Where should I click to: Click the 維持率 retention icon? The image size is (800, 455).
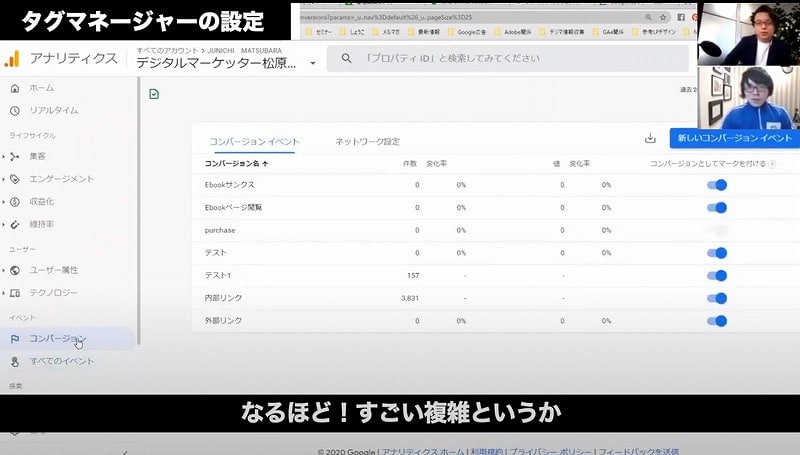(x=15, y=224)
